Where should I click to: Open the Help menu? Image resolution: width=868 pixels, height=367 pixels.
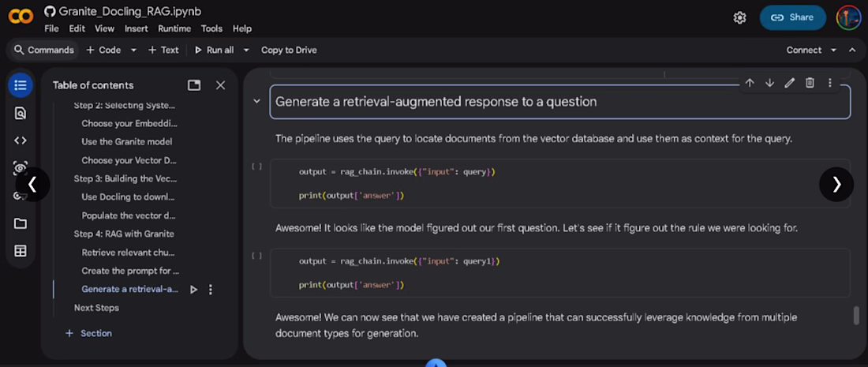[x=242, y=28]
